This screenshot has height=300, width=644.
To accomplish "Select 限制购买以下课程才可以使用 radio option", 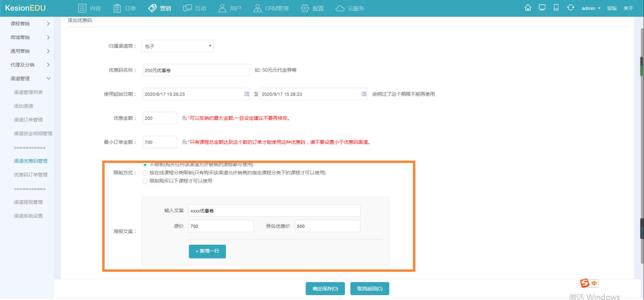I will point(145,181).
